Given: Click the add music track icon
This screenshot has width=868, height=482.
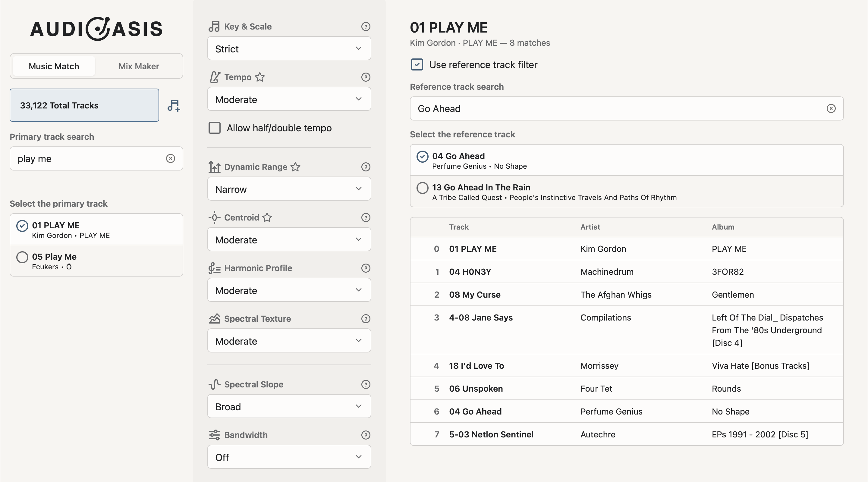Looking at the screenshot, I should 174,105.
